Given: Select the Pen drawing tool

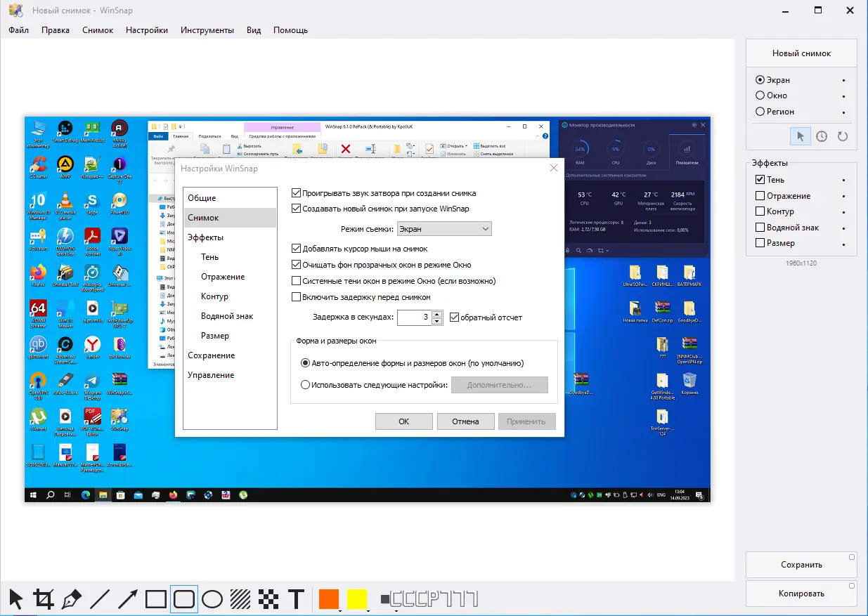Looking at the screenshot, I should tap(72, 599).
